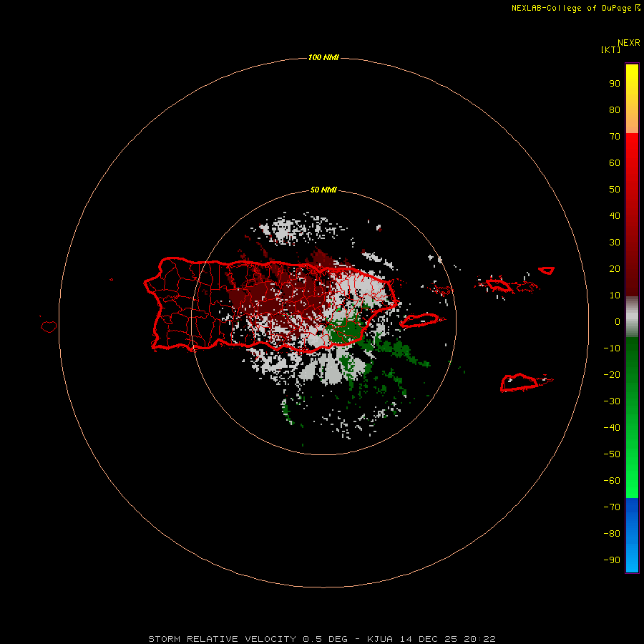
Task: Click the NEXLAB-College of DuPage credit text
Action: pos(575,8)
